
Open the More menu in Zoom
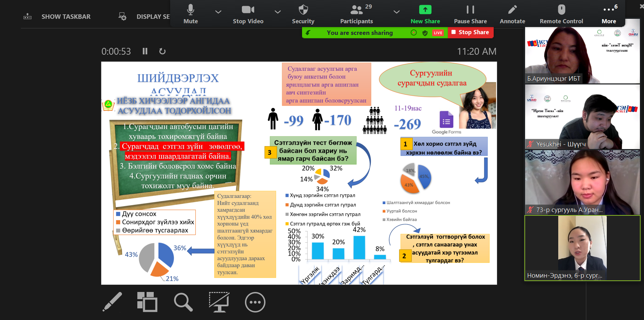(x=609, y=14)
